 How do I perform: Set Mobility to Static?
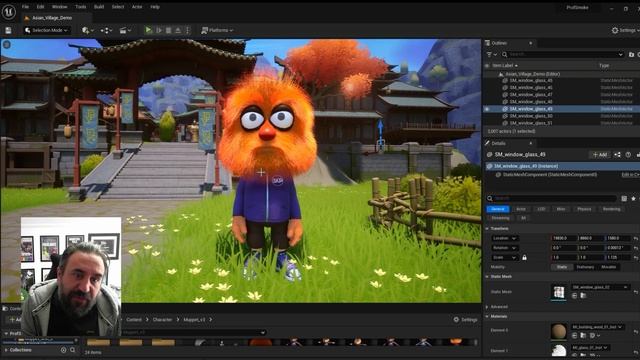click(562, 267)
